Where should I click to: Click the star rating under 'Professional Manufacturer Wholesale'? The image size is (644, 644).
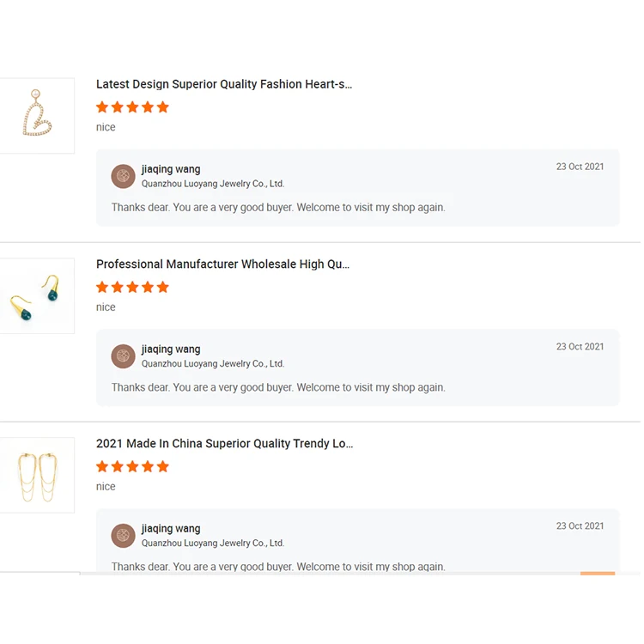click(x=132, y=287)
